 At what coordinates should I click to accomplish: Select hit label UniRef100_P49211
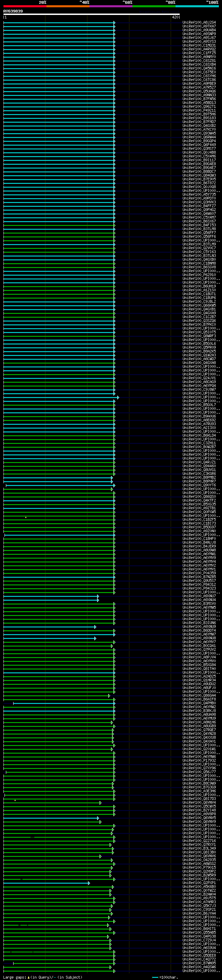point(199,110)
